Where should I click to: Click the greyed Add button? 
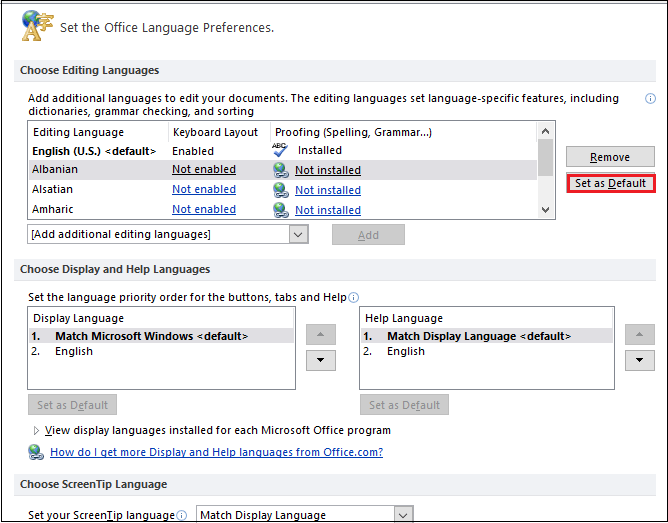pos(368,235)
